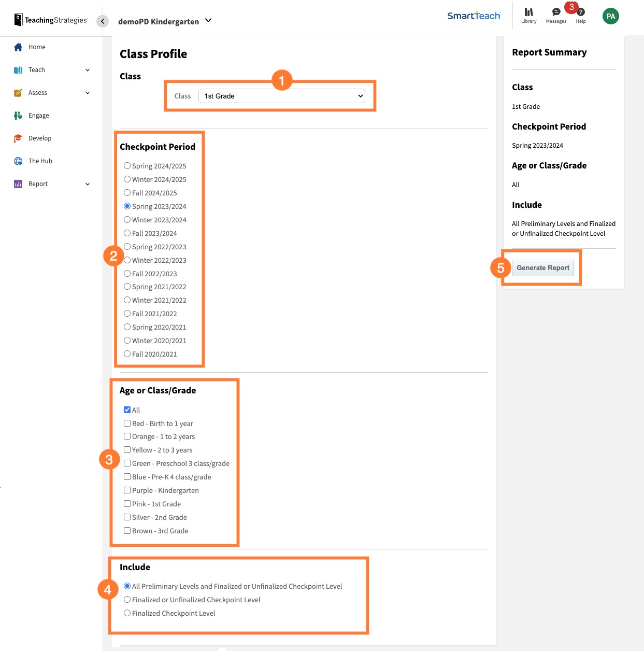
Task: Open the Class dropdown showing 1st Grade
Action: [282, 96]
